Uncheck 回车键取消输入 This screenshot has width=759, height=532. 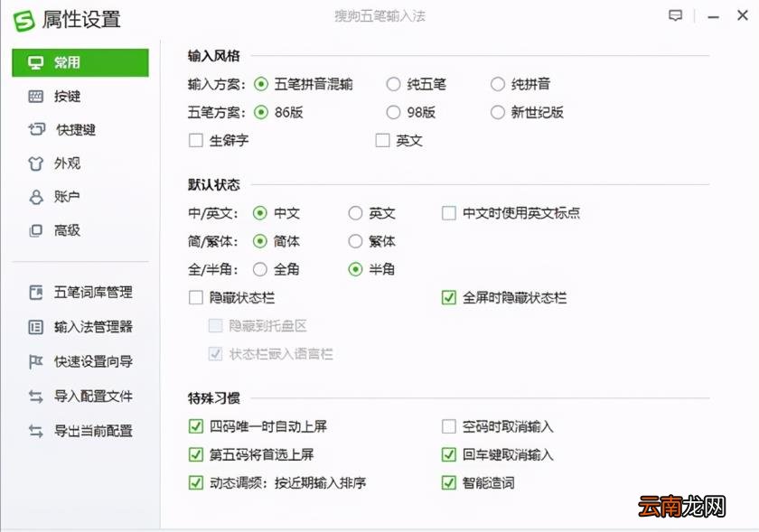click(x=449, y=454)
